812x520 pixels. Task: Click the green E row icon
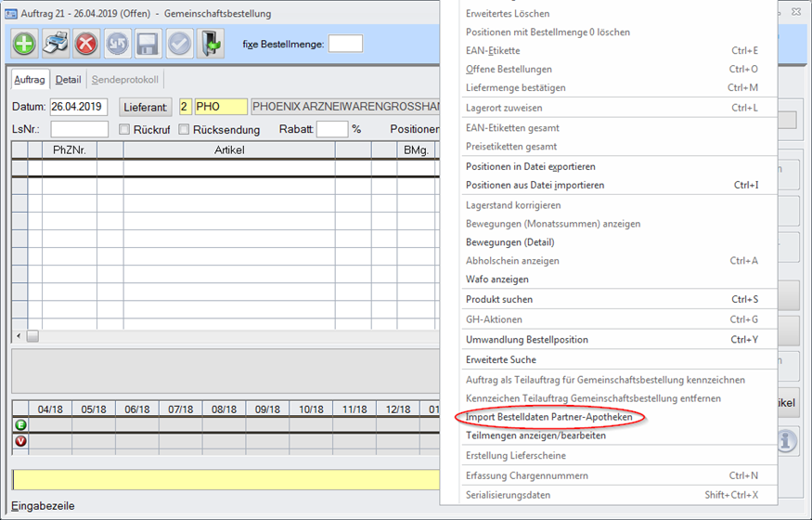pyautogui.click(x=19, y=424)
